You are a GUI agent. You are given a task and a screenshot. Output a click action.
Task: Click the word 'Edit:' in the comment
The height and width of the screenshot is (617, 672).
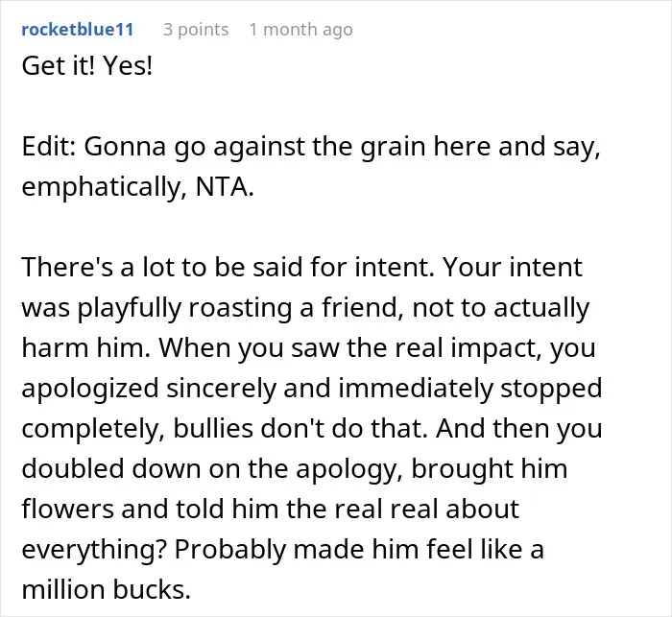49,146
